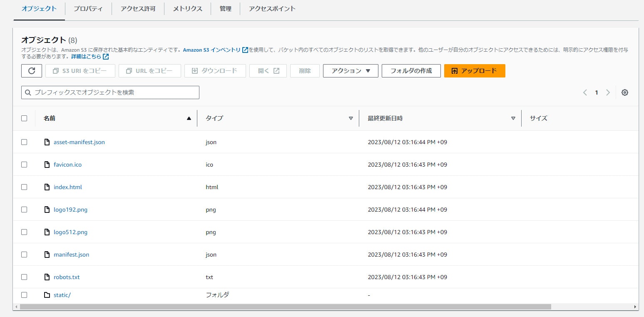Click the scrollbar left arrow
The height and width of the screenshot is (317, 644).
click(x=16, y=307)
